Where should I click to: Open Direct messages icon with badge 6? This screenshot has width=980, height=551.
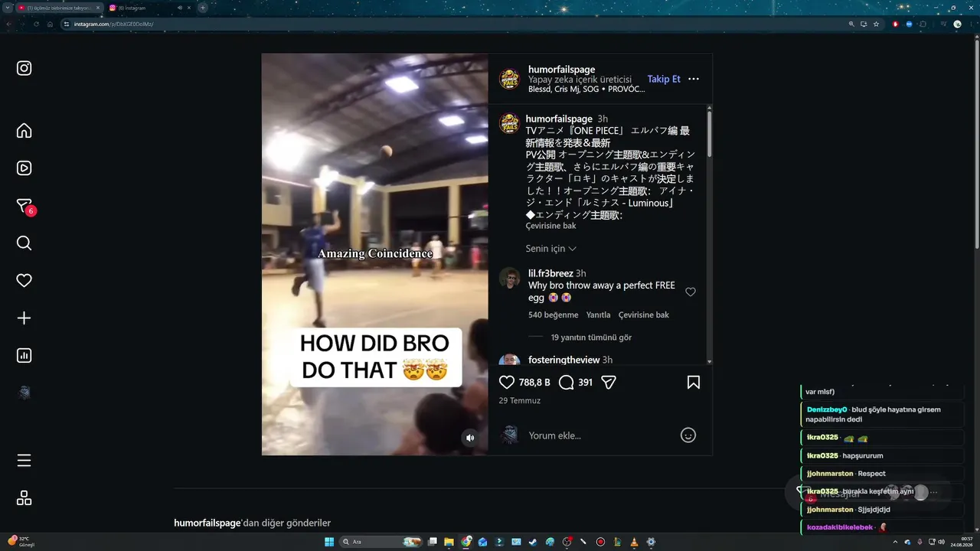tap(24, 206)
